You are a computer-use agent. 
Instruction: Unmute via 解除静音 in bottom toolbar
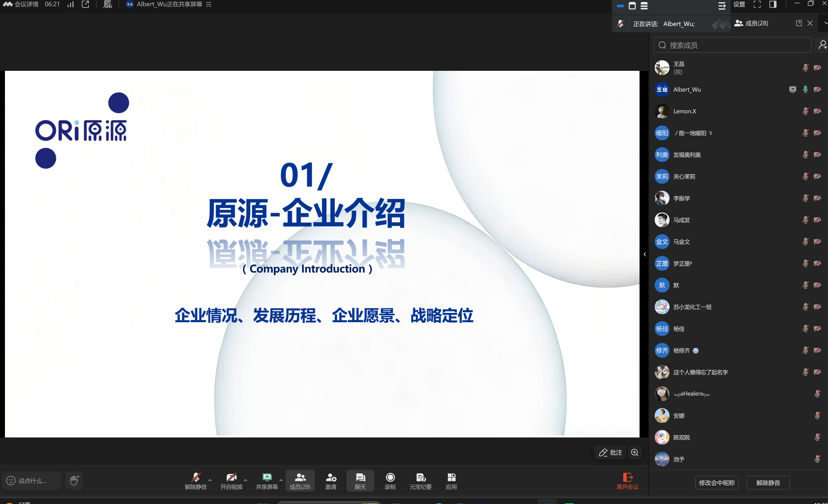196,481
